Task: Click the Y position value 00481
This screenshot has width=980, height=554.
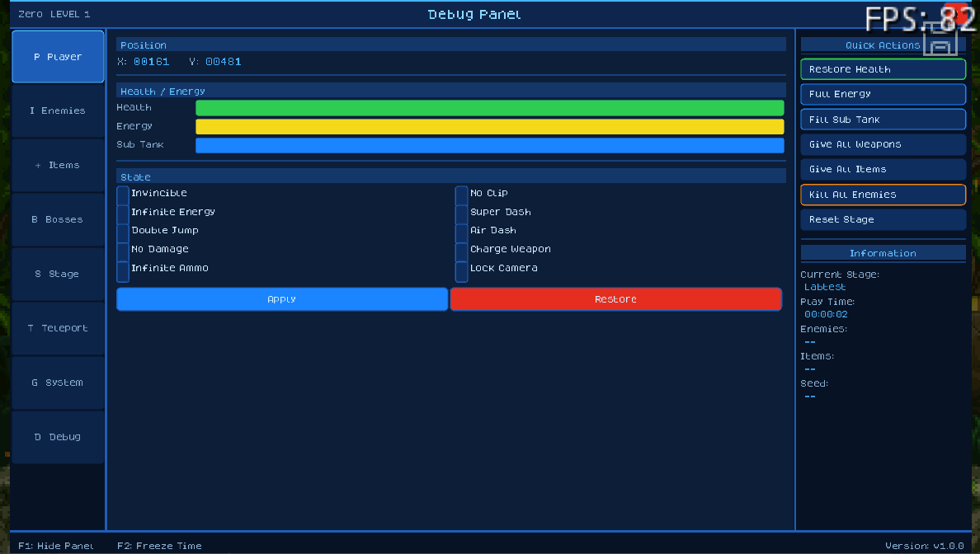Action: (x=223, y=62)
